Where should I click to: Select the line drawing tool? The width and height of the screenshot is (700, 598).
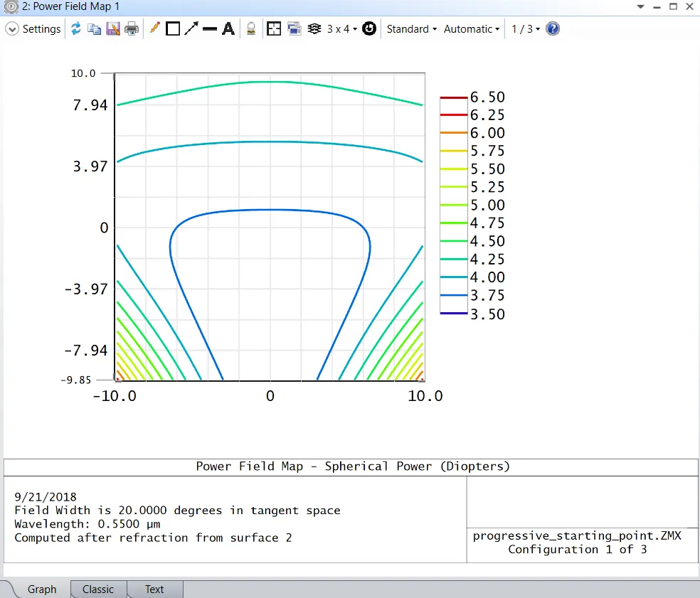[209, 29]
